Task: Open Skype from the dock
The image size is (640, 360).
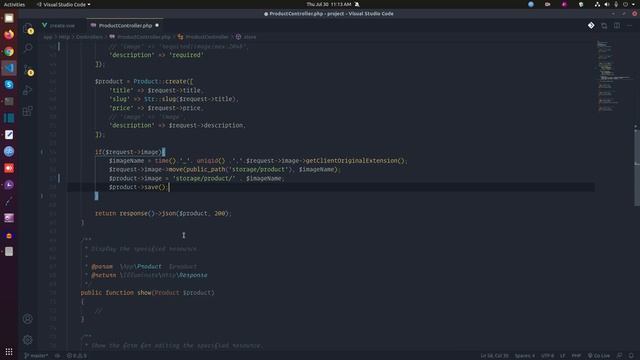Action: 9,85
